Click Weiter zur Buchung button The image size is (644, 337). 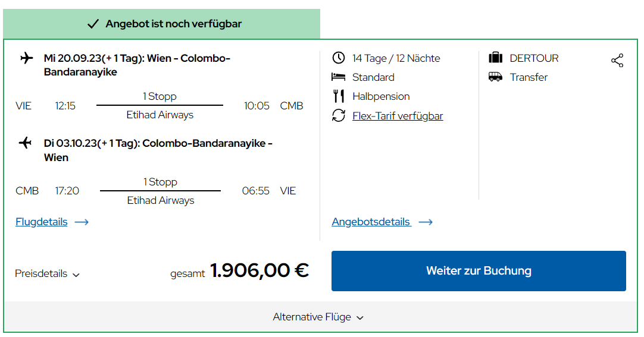pyautogui.click(x=479, y=271)
